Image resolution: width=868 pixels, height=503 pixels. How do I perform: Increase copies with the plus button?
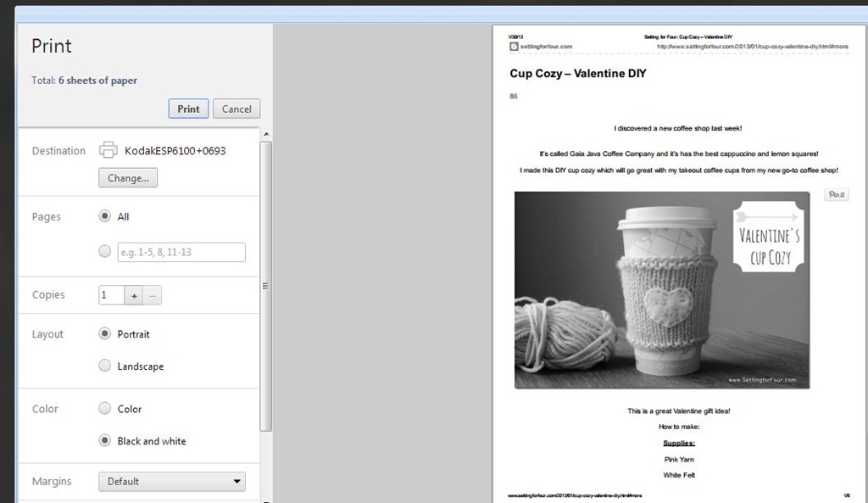134,295
